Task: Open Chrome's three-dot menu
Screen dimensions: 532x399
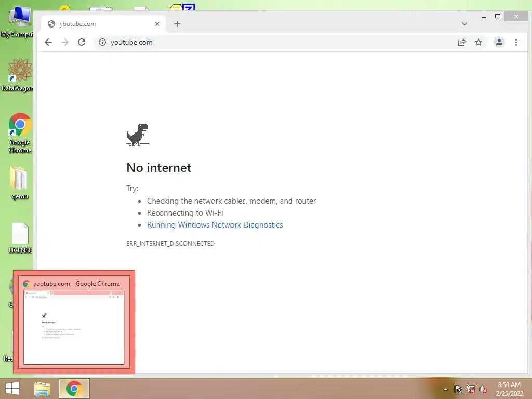Action: pos(516,42)
